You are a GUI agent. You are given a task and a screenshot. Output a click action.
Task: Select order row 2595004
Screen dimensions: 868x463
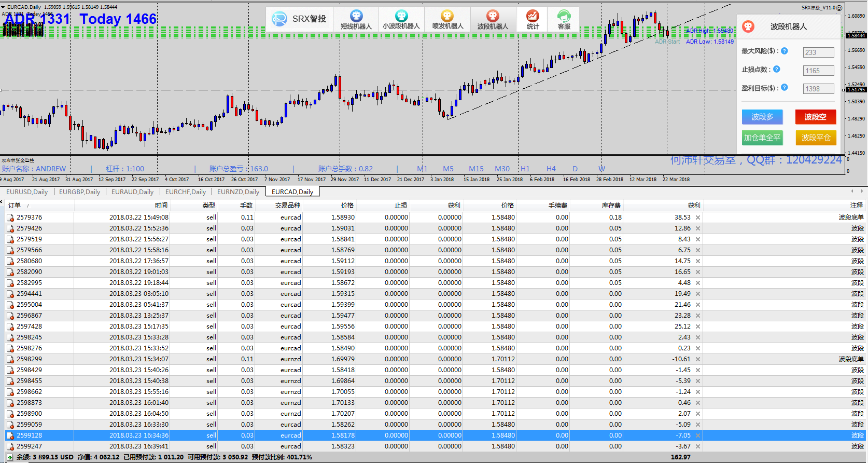click(x=435, y=305)
